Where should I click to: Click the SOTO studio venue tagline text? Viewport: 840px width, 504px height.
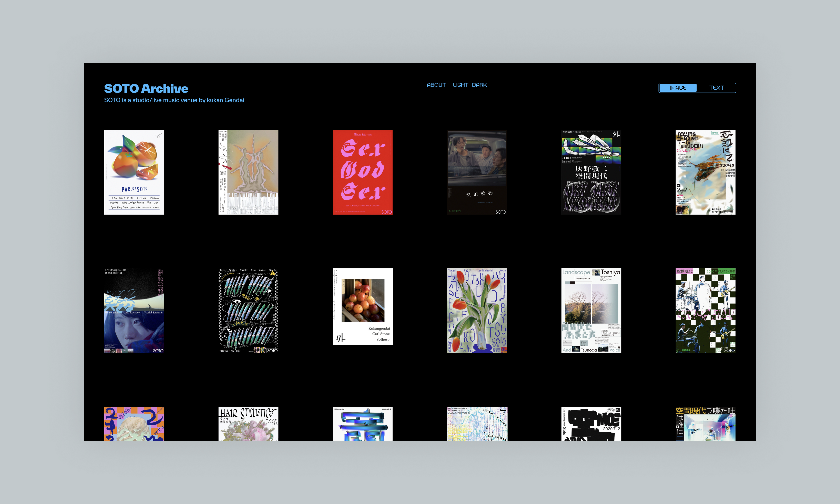174,100
